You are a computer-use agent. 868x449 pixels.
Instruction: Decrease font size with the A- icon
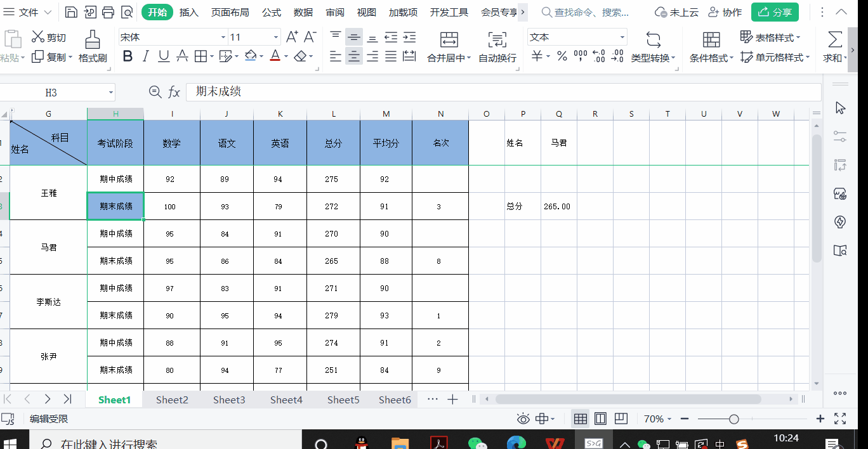click(x=310, y=37)
